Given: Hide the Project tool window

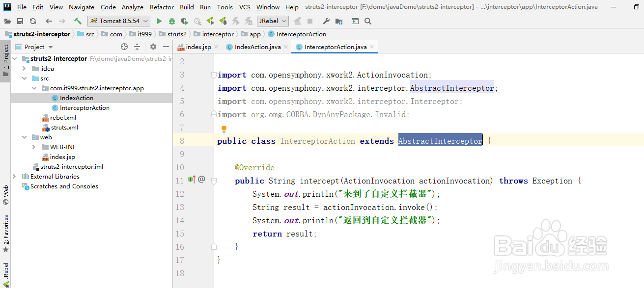Looking at the screenshot, I should [165, 47].
